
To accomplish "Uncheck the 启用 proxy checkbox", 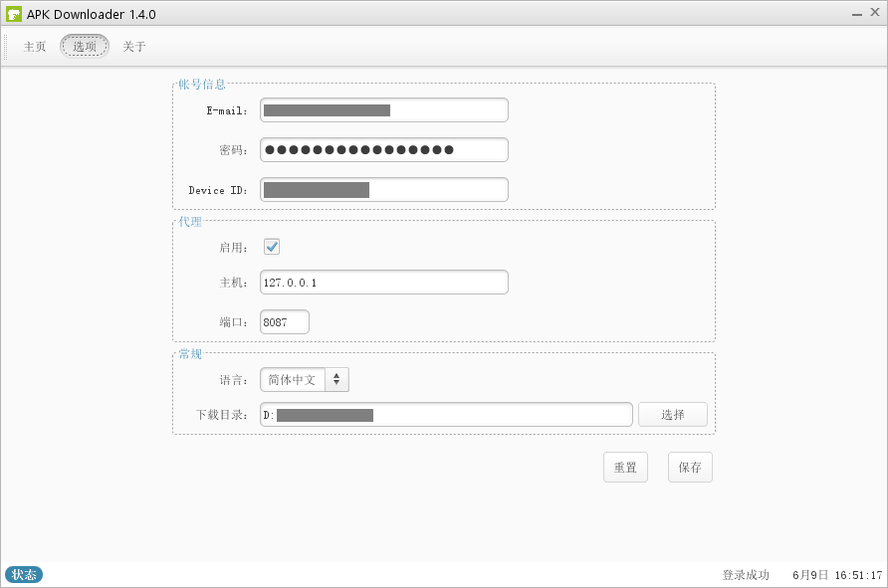I will 272,247.
